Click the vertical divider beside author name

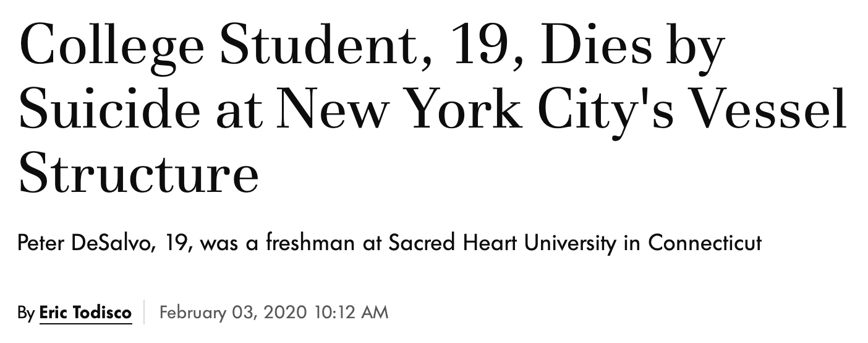pos(145,312)
